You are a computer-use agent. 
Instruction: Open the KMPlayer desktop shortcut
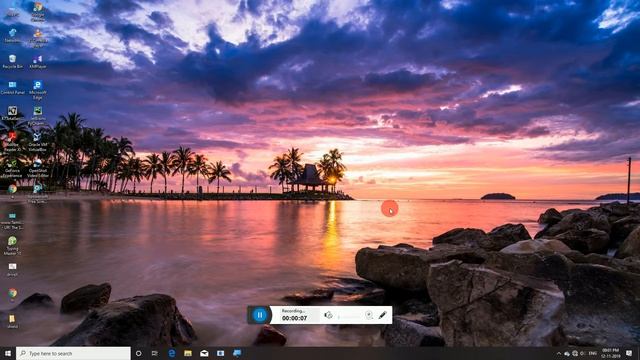tap(38, 62)
